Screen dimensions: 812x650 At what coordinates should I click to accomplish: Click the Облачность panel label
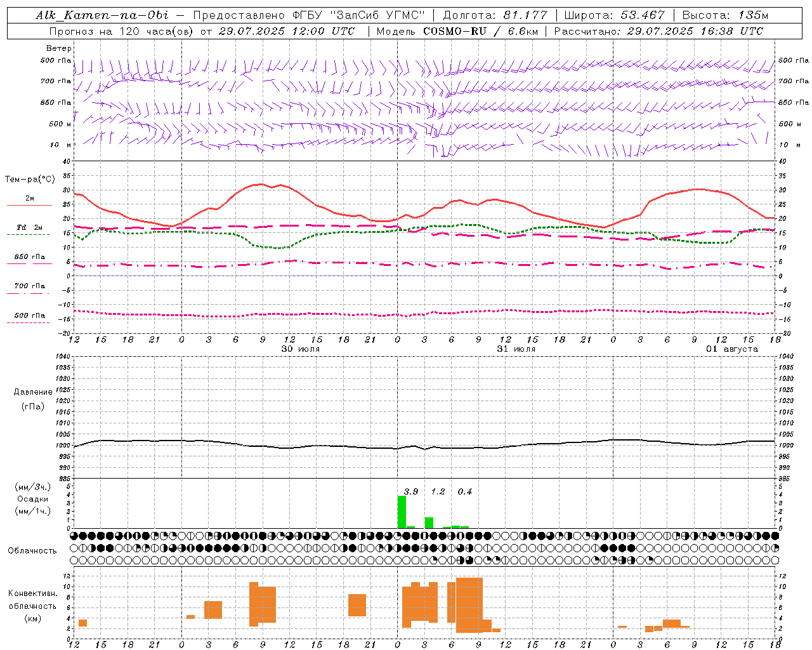click(x=32, y=550)
